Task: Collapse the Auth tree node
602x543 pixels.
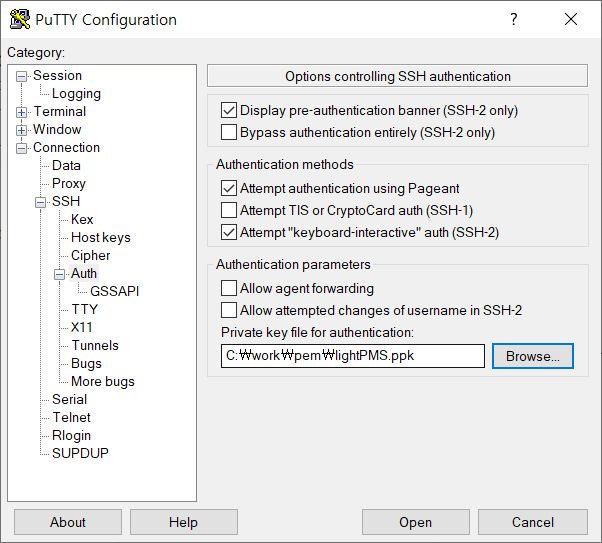Action: click(x=60, y=274)
